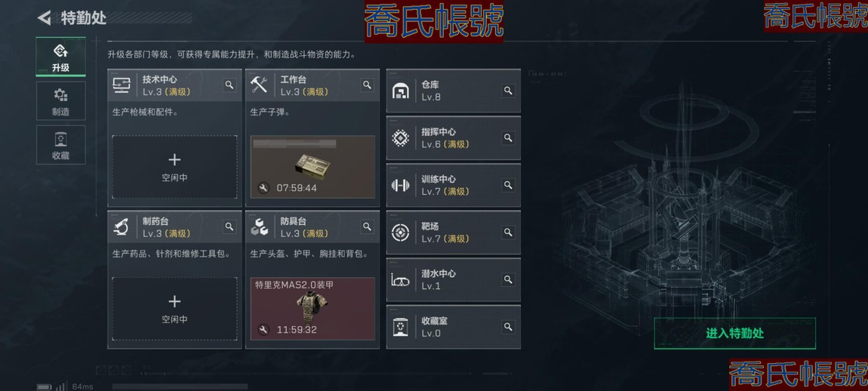Open magnifier details for 收藏室
This screenshot has height=391, width=868.
(x=508, y=327)
